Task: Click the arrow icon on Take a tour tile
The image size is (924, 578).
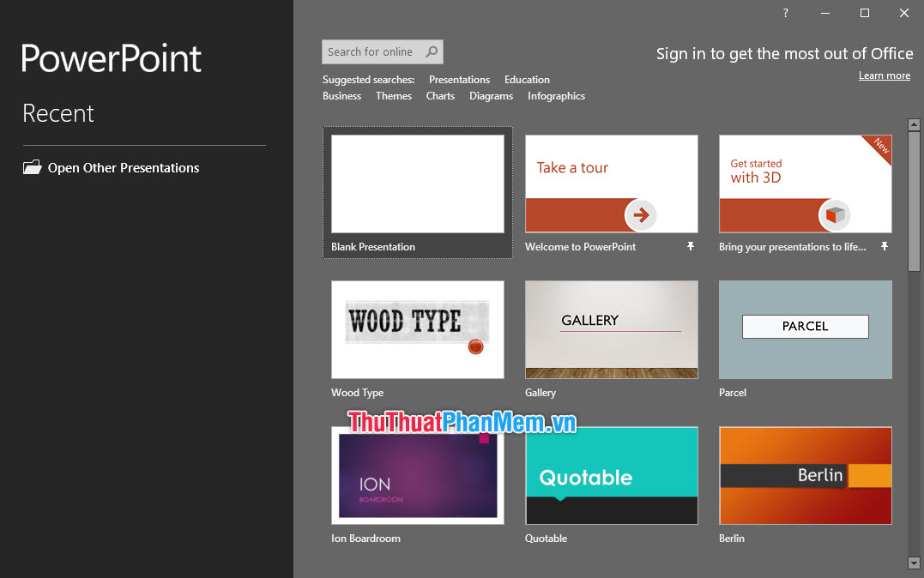Action: [641, 215]
